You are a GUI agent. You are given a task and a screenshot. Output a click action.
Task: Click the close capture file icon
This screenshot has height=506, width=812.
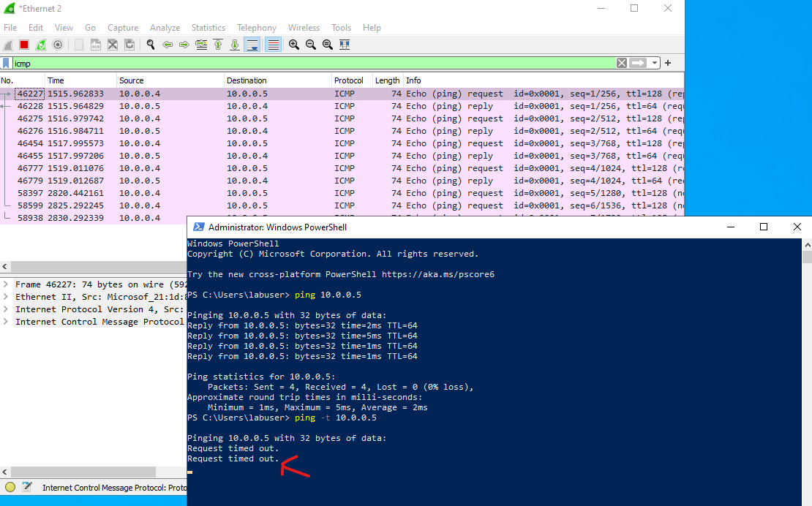pyautogui.click(x=113, y=45)
